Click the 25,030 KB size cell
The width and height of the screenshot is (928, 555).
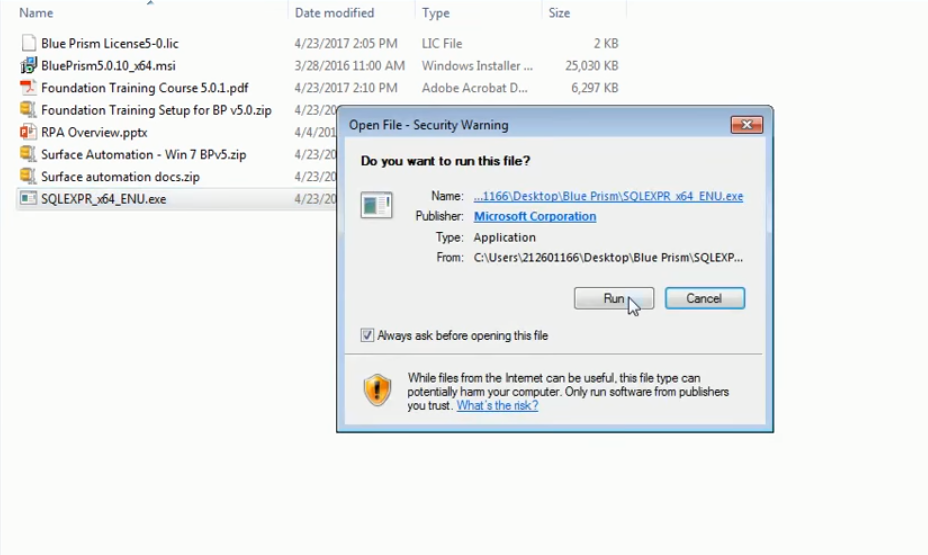[x=592, y=65]
